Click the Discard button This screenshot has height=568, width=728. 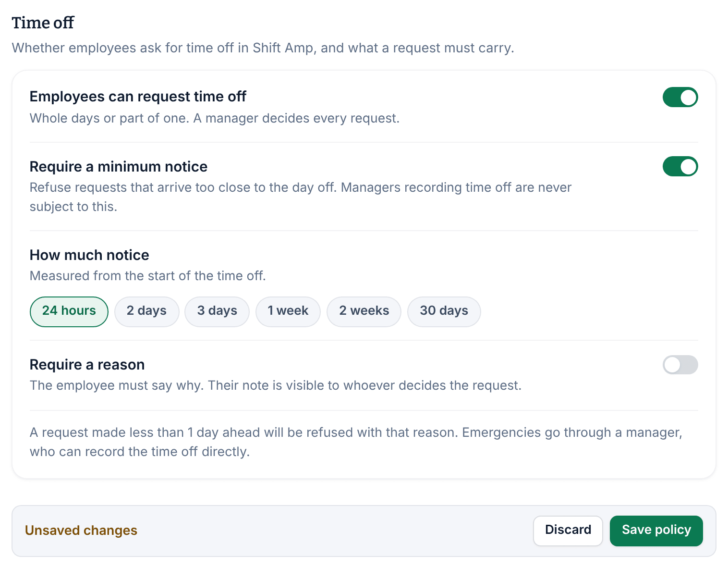[x=568, y=531]
